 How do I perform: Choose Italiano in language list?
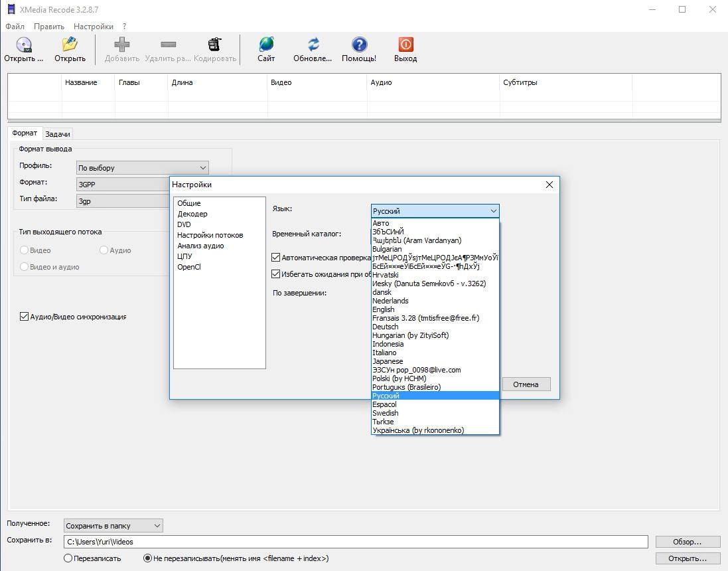click(435, 353)
